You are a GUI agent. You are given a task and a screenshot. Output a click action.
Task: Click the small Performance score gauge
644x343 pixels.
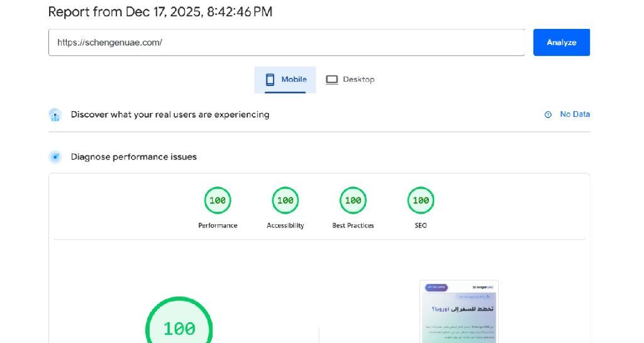[x=218, y=200]
